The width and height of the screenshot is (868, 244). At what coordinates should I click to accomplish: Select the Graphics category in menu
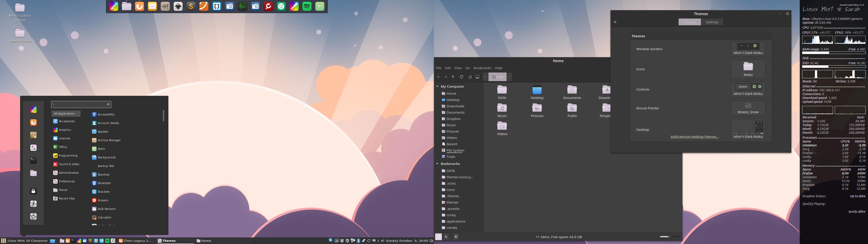(65, 130)
